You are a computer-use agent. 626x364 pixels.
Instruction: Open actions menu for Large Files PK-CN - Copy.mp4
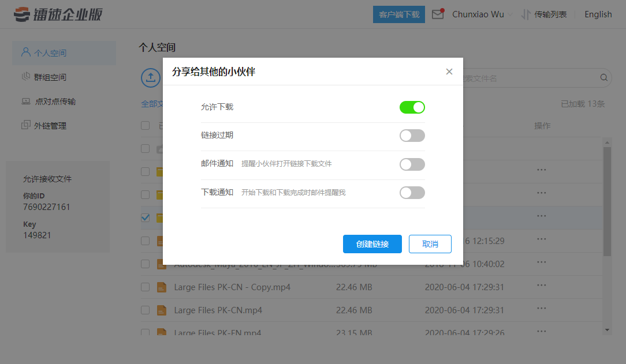click(x=541, y=286)
